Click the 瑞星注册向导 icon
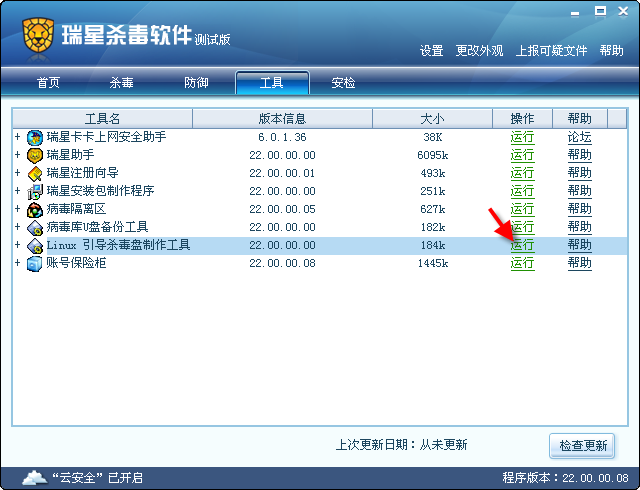 click(x=35, y=174)
